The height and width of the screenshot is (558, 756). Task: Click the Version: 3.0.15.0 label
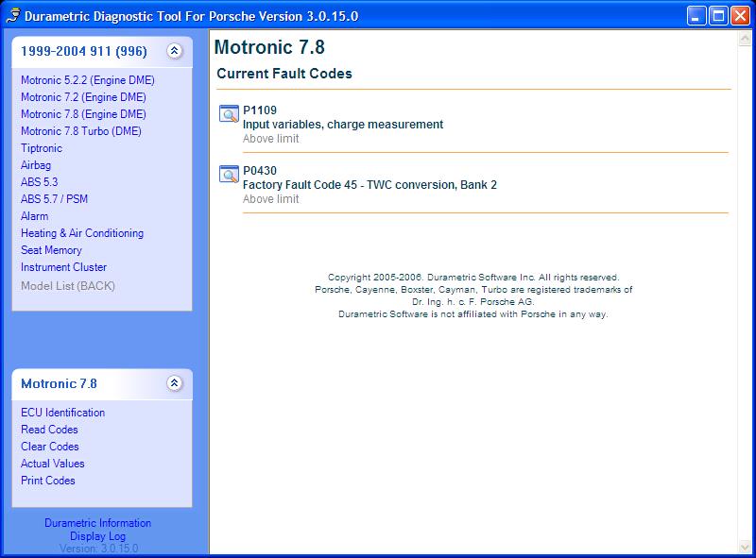coord(99,549)
